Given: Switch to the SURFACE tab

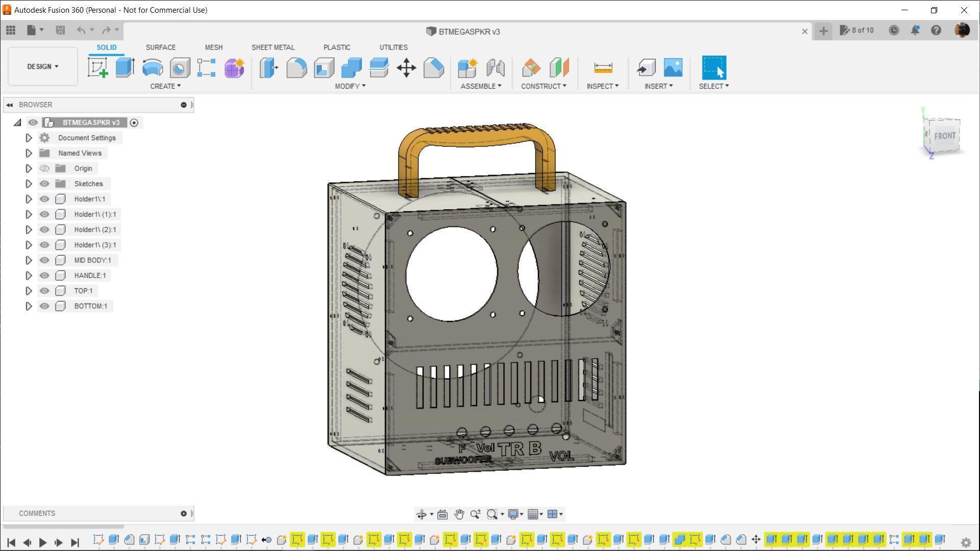Looking at the screenshot, I should coord(160,47).
